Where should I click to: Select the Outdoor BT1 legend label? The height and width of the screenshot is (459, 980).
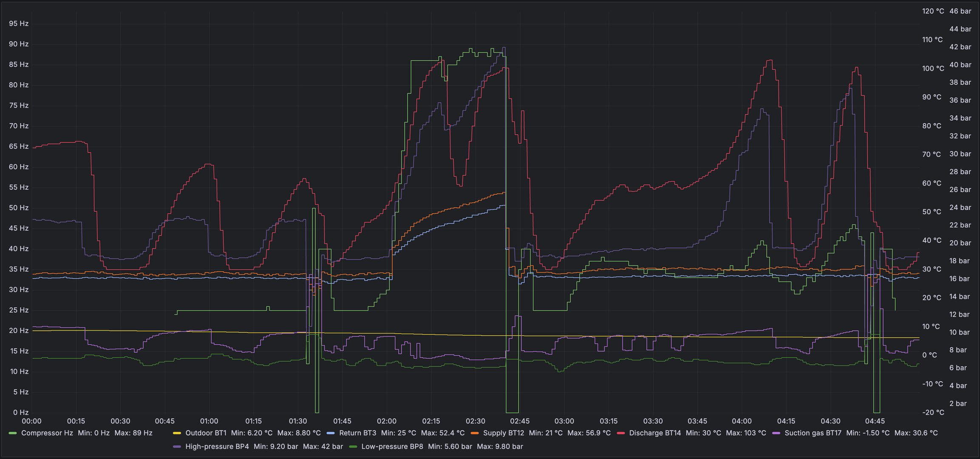206,433
